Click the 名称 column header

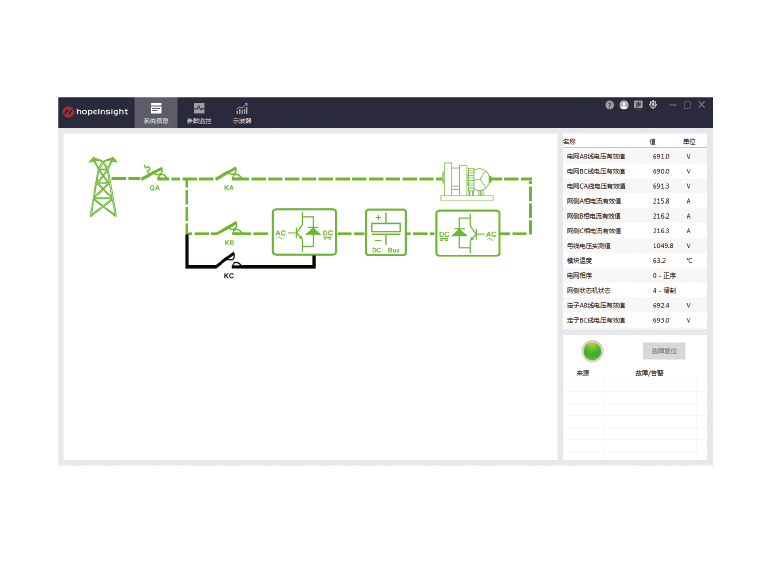pyautogui.click(x=570, y=141)
